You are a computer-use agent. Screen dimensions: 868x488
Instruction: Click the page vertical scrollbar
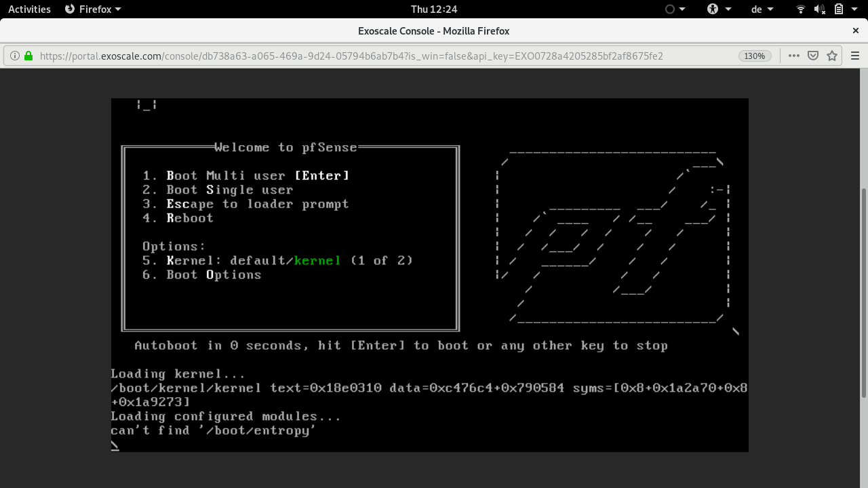click(863, 293)
